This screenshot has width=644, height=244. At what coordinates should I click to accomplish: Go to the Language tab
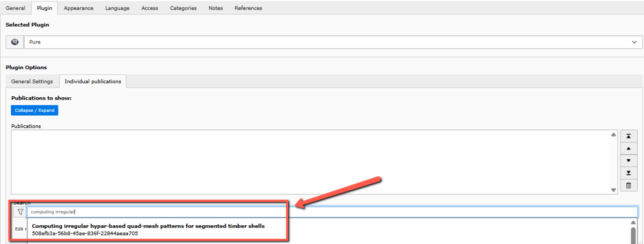(x=117, y=8)
